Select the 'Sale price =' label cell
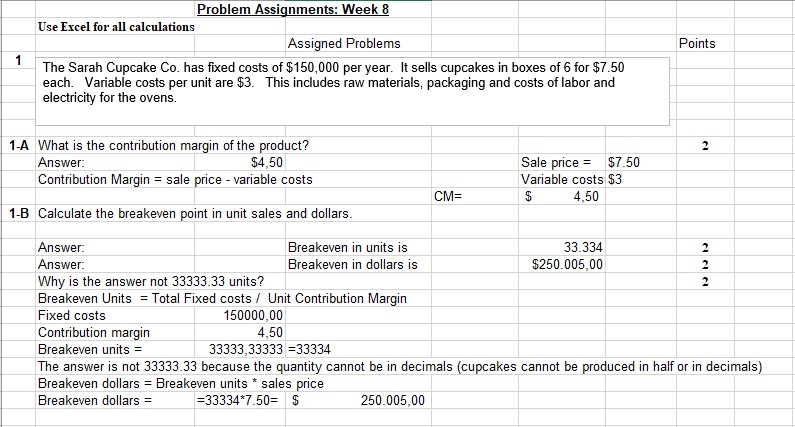 pyautogui.click(x=557, y=162)
